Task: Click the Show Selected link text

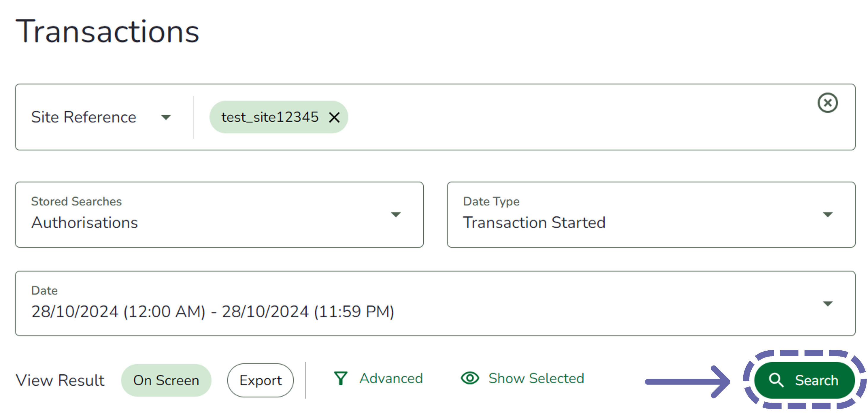Action: coord(536,378)
